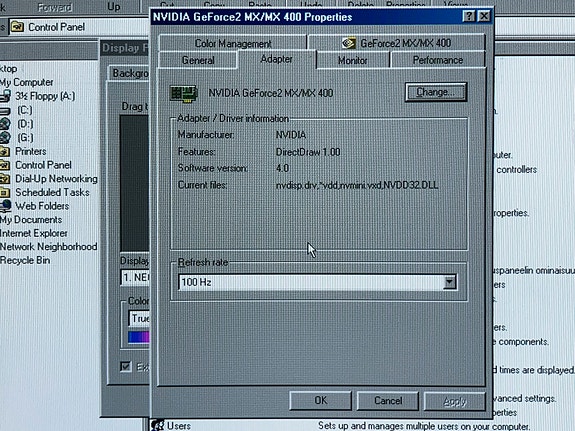Viewport: 575px width, 431px height.
Task: Confirm with the OK button
Action: 321,400
